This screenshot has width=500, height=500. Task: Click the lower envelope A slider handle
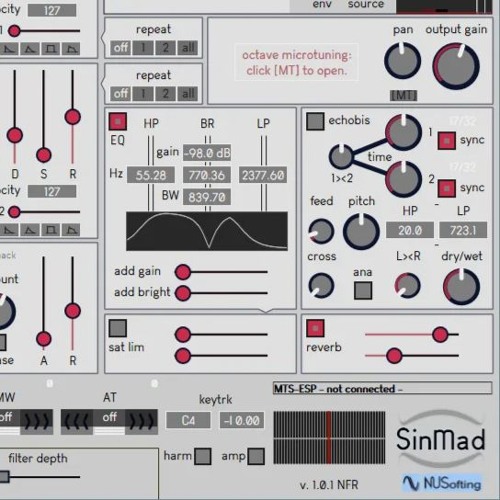point(44,339)
